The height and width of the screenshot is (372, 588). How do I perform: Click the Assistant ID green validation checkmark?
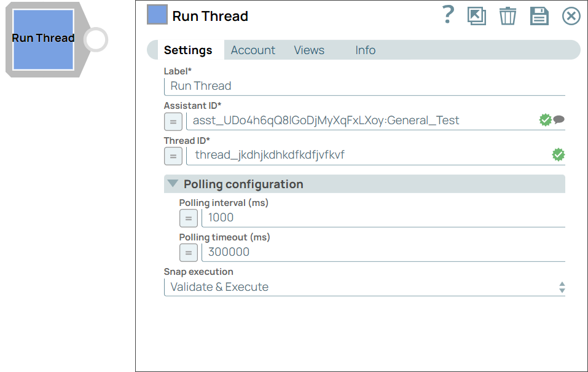click(545, 120)
